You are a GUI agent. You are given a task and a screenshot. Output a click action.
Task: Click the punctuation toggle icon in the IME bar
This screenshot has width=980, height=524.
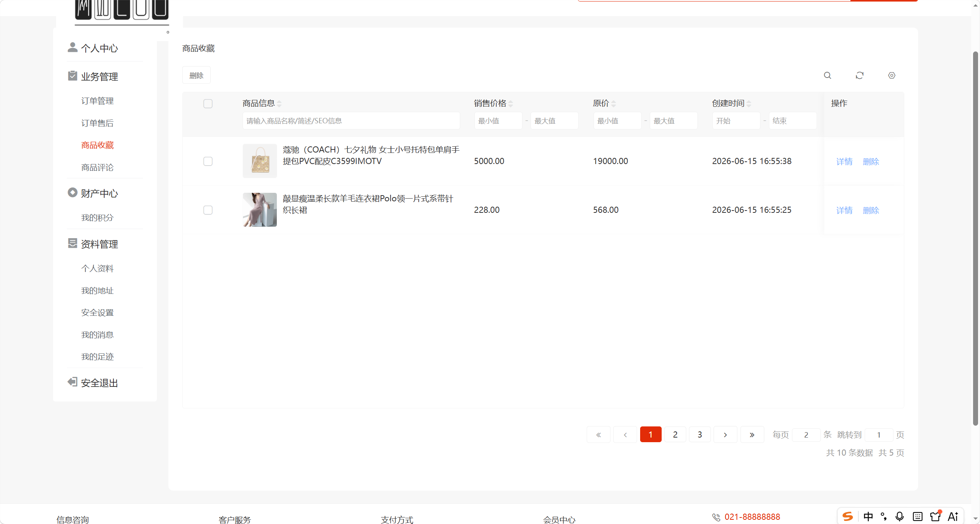884,516
